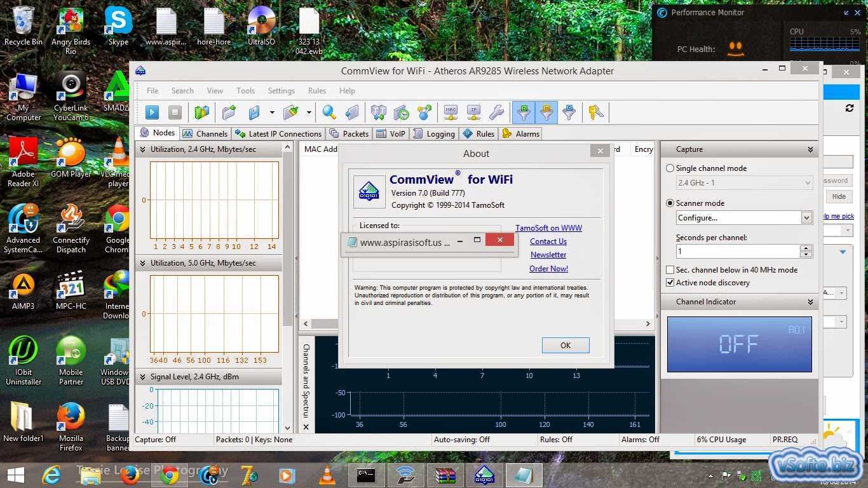Uncheck Active node discovery
This screenshot has width=868, height=488.
(x=670, y=283)
